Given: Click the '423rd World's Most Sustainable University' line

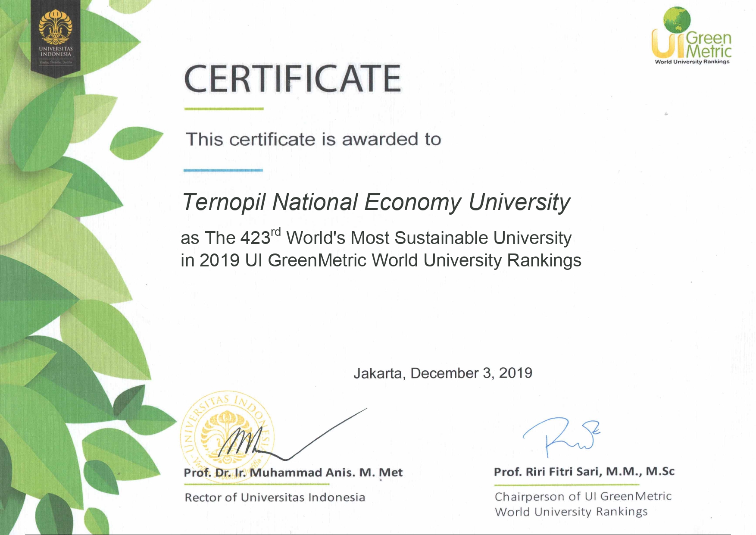Looking at the screenshot, I should coord(376,237).
